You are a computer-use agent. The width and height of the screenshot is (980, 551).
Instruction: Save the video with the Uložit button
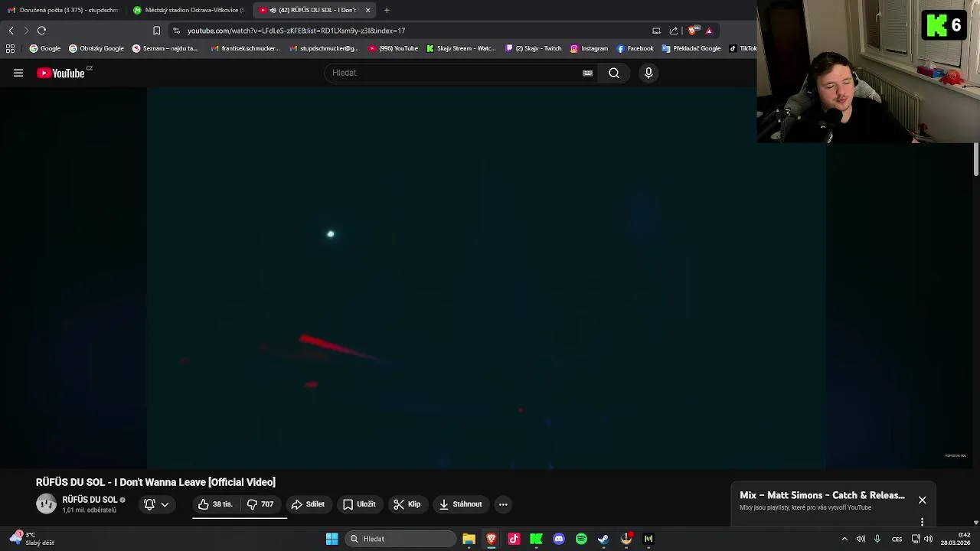[359, 504]
